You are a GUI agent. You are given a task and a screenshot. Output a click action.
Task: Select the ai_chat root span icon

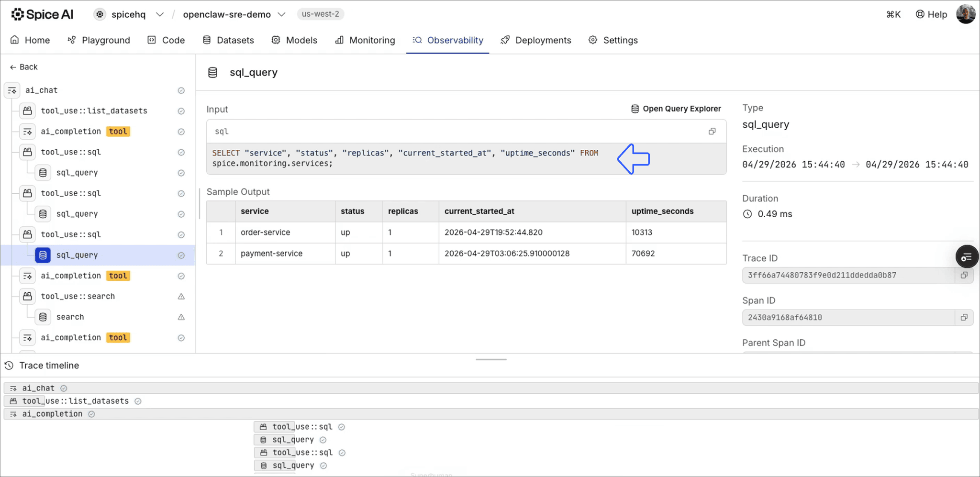(12, 90)
